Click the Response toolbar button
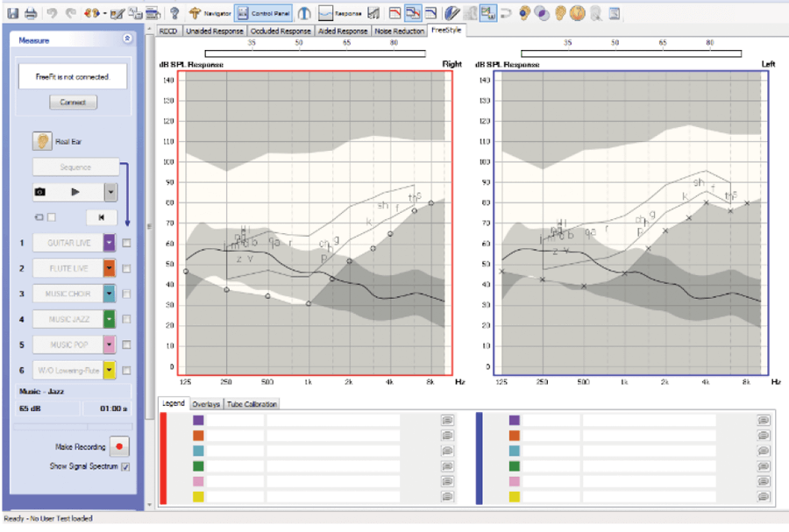Viewport: 789px width, 532px height. pos(339,14)
